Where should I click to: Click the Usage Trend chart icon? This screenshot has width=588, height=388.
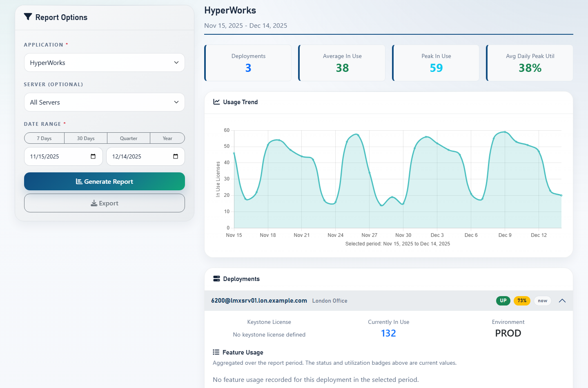coord(216,102)
